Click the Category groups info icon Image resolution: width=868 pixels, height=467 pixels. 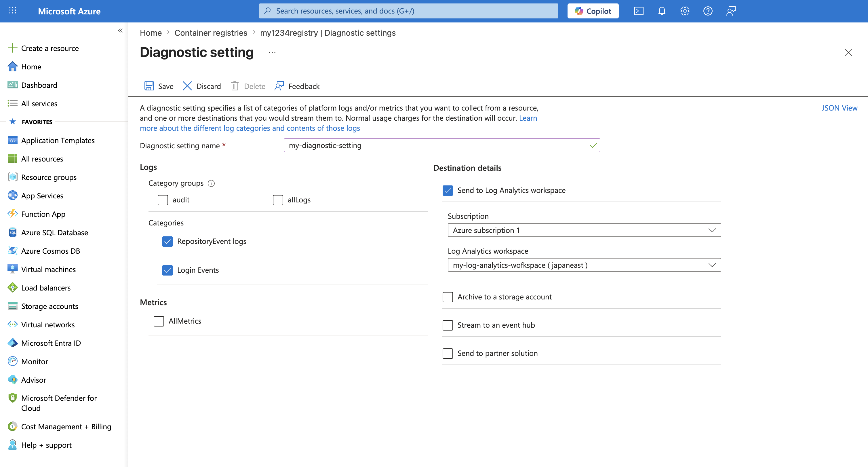coord(211,183)
